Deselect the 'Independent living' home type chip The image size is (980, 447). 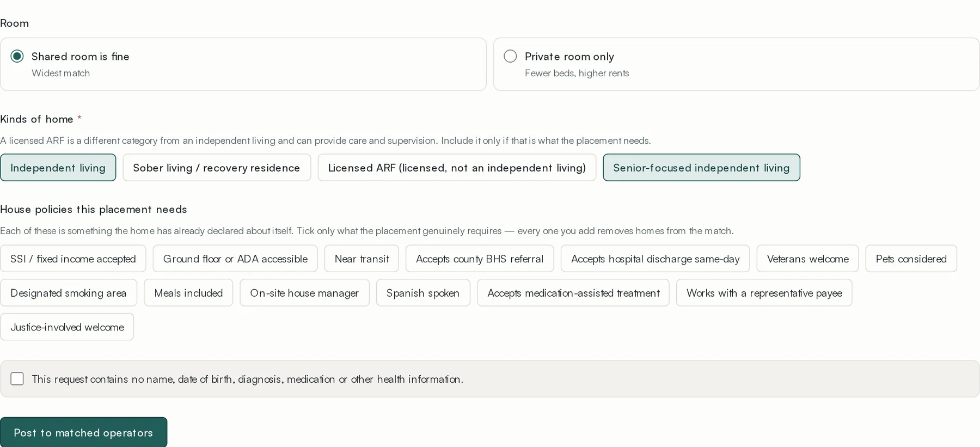[x=58, y=168]
